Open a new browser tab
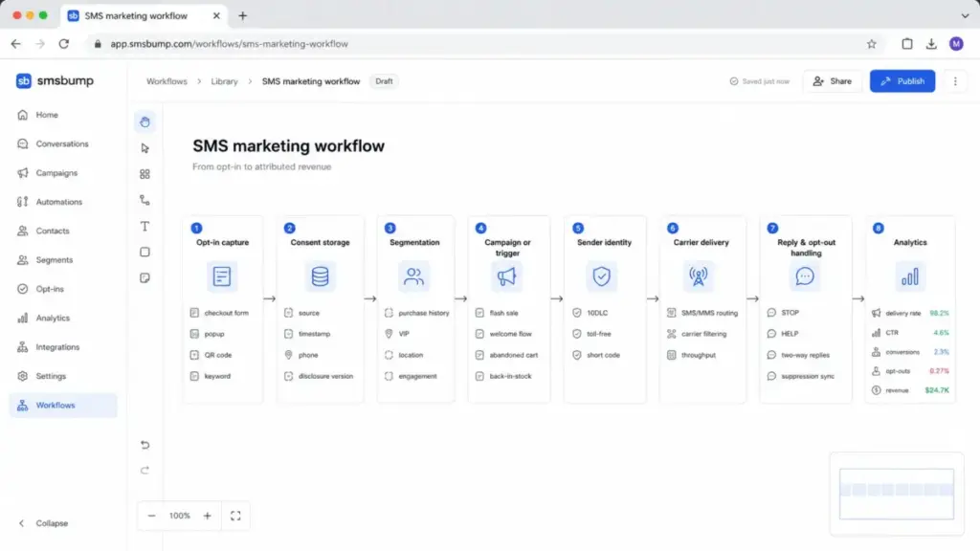 [x=242, y=15]
